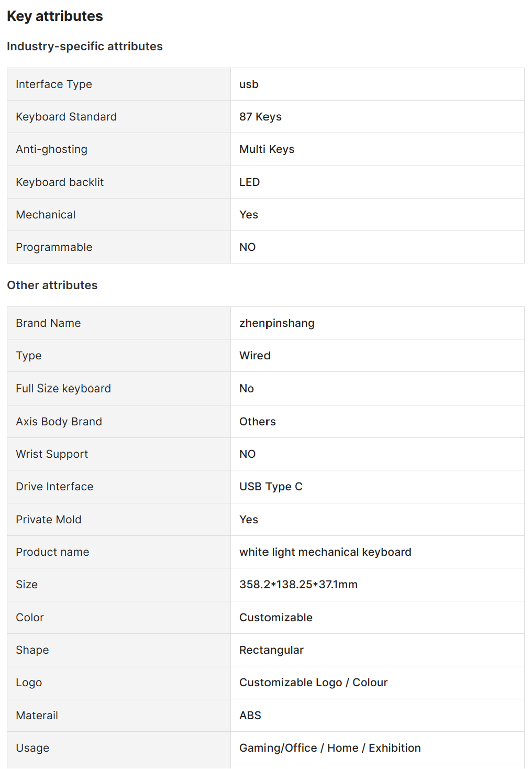Select the 'zhenpinshang' brand name value
The width and height of the screenshot is (532, 769).
coord(276,323)
